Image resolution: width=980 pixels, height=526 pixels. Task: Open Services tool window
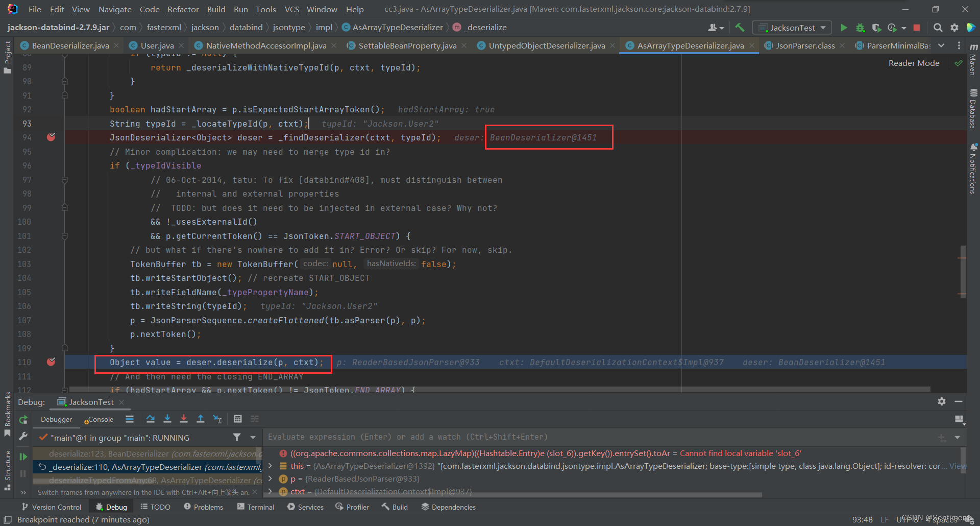(x=305, y=507)
